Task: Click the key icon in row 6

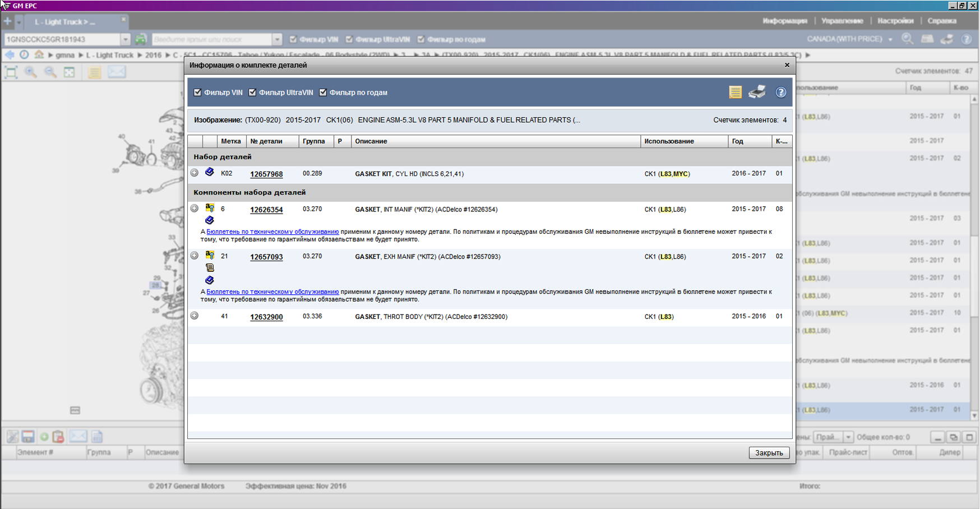Action: click(x=210, y=208)
